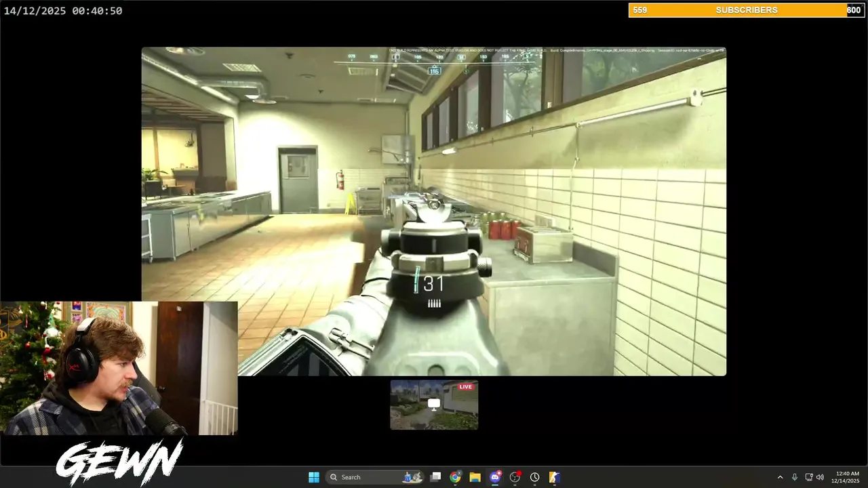Click the search highlight icon in Search box

click(x=413, y=477)
